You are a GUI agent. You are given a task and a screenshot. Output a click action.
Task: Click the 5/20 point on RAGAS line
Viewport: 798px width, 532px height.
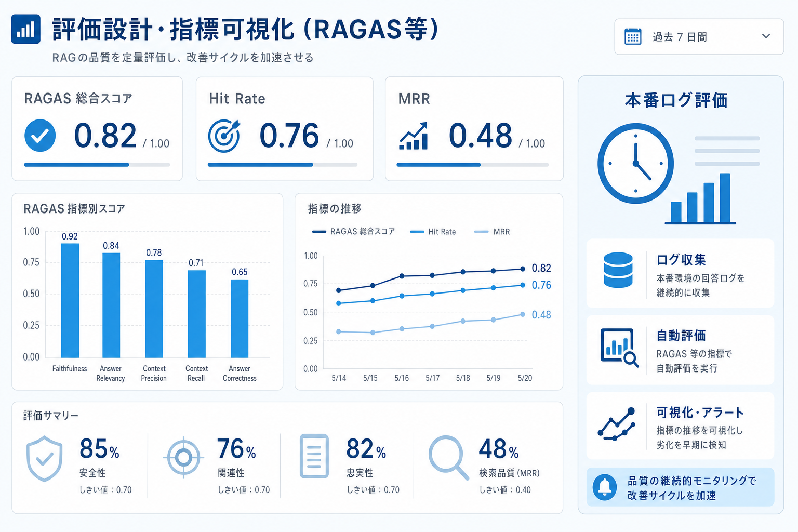523,269
